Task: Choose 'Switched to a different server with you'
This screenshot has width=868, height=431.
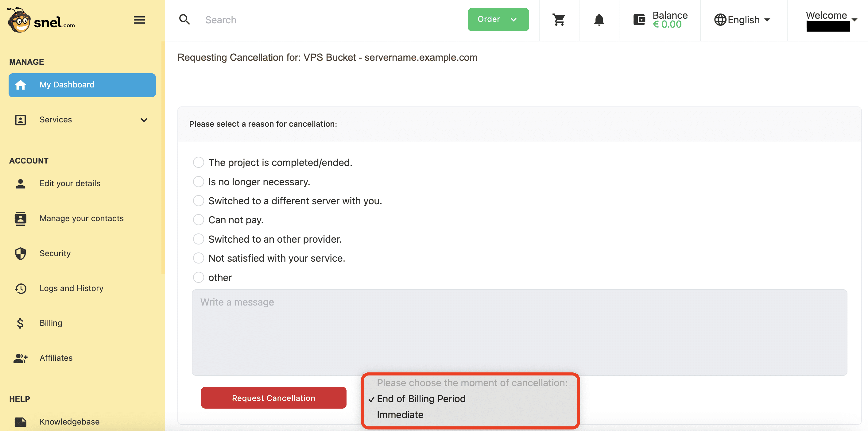Action: (x=199, y=201)
